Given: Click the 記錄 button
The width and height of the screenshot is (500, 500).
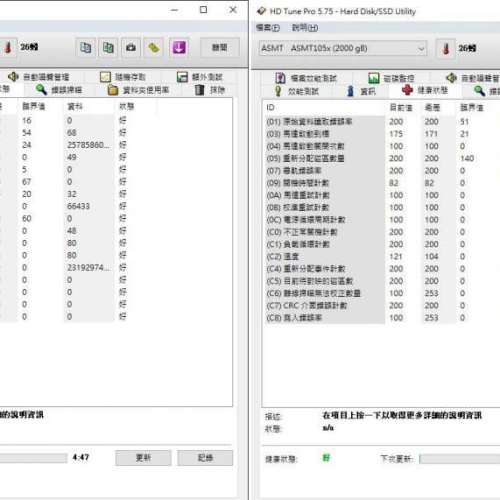Looking at the screenshot, I should coord(205,458).
